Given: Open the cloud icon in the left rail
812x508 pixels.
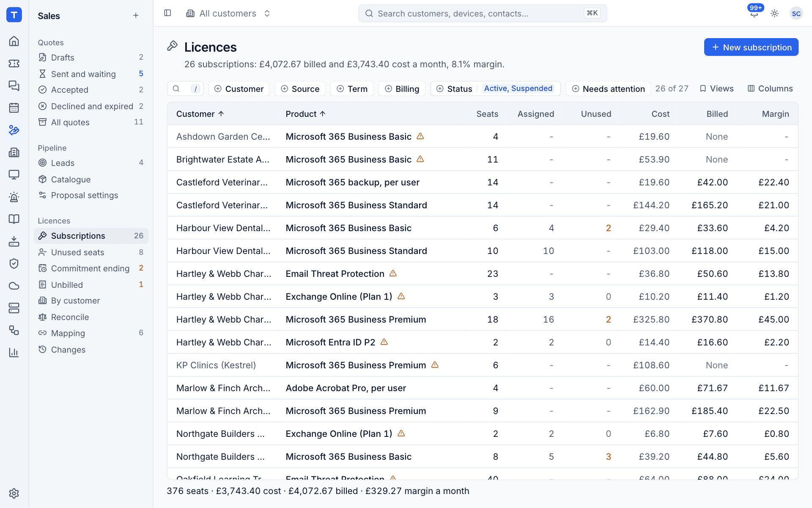Looking at the screenshot, I should 14,286.
